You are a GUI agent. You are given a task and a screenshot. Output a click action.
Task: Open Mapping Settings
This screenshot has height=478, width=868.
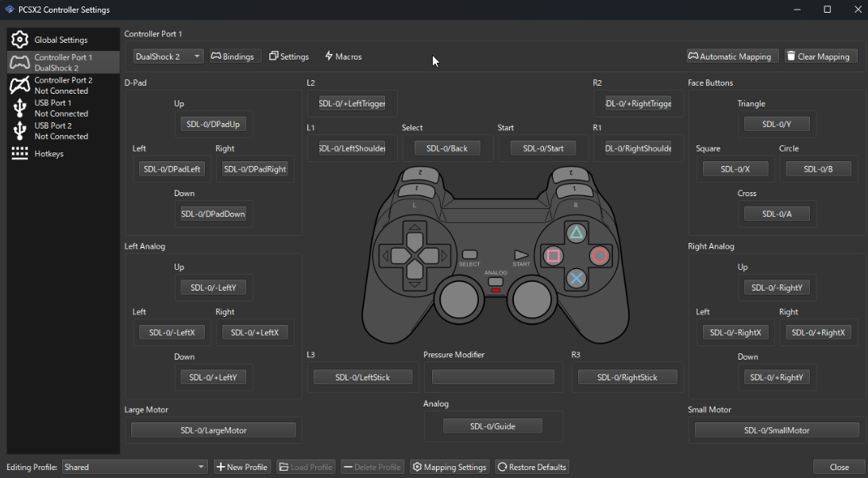pos(449,467)
